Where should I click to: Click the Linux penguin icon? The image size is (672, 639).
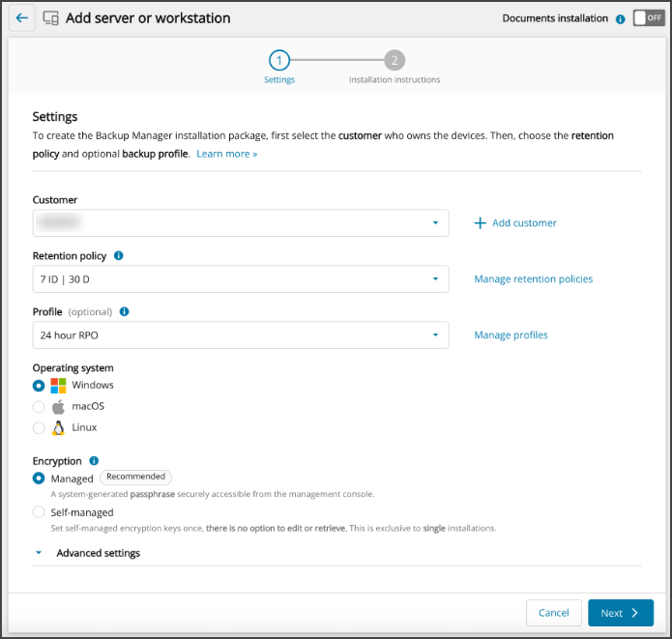click(x=58, y=427)
